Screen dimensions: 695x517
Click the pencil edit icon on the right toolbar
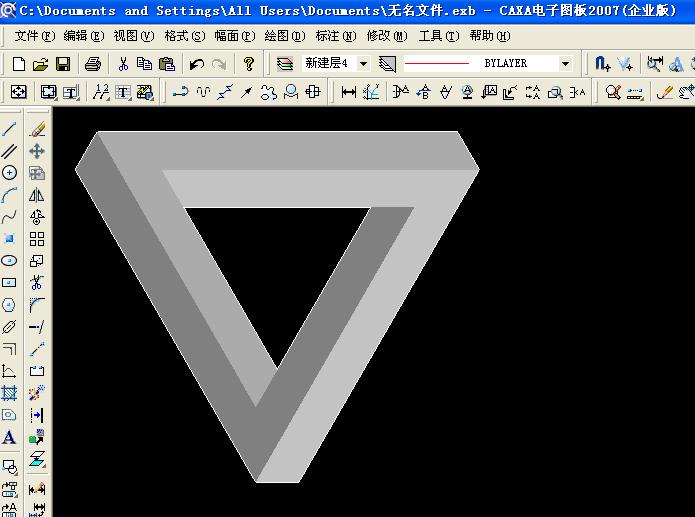pos(664,92)
